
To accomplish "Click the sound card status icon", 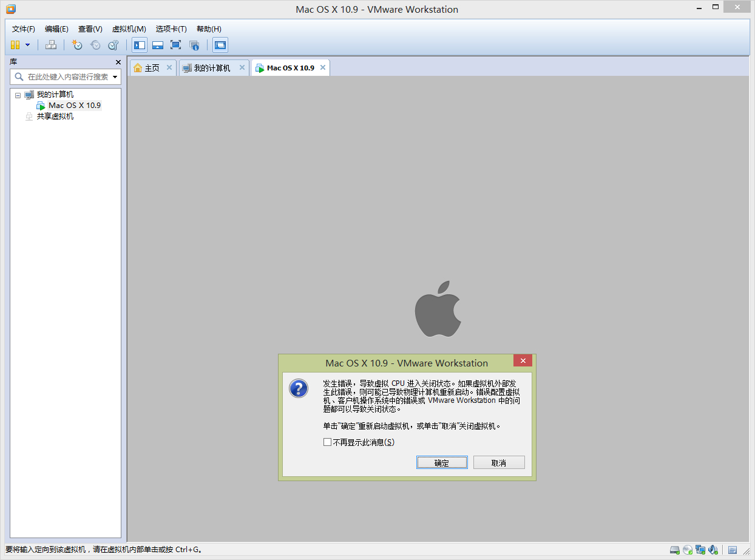I will (713, 550).
